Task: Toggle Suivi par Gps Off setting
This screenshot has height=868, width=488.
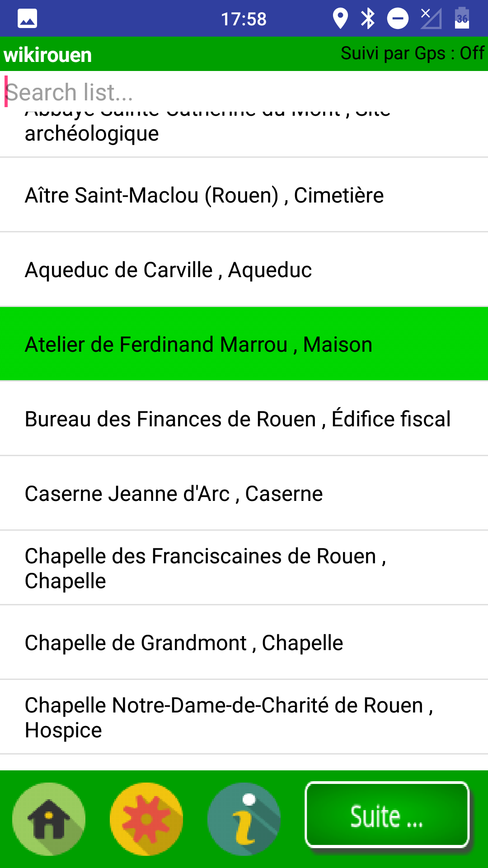Action: (413, 53)
